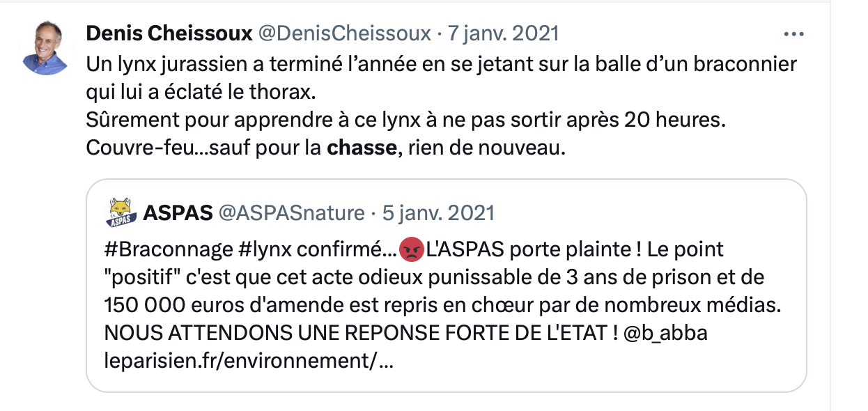The height and width of the screenshot is (411, 868).
Task: Click the angry red face emoji
Action: pos(412,249)
